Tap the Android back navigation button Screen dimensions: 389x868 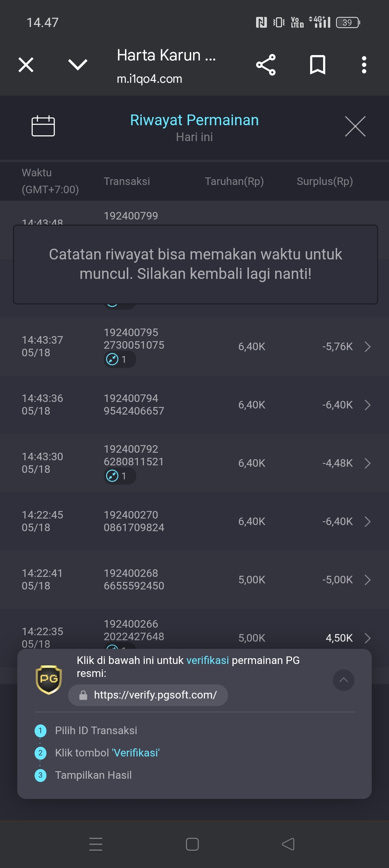(x=288, y=844)
